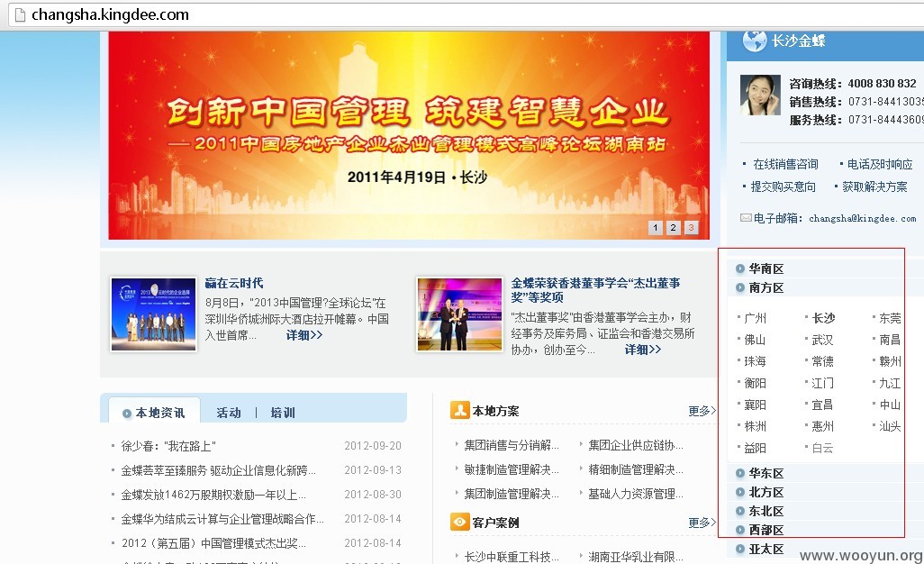Select the city 益阳
Image resolution: width=924 pixels, height=564 pixels.
755,448
